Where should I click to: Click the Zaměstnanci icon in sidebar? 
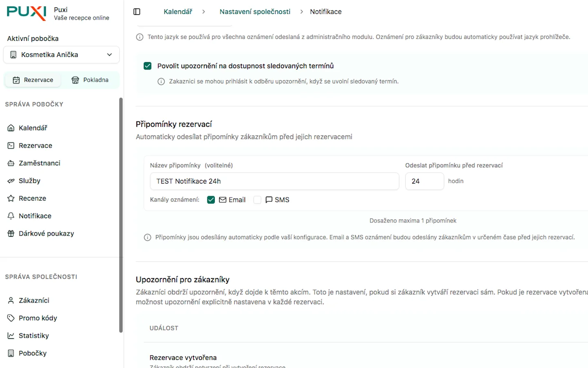click(11, 163)
